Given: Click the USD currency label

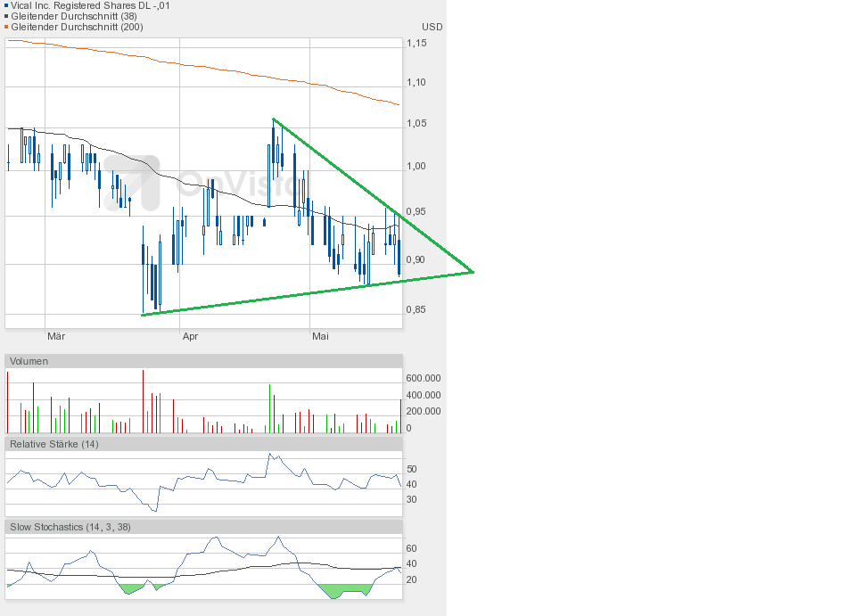Looking at the screenshot, I should (432, 27).
